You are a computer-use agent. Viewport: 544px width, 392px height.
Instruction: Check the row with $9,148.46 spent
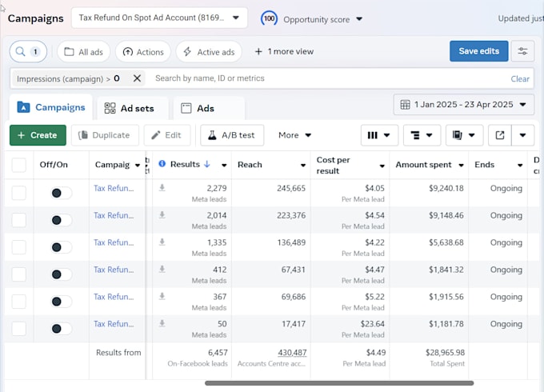click(x=18, y=220)
